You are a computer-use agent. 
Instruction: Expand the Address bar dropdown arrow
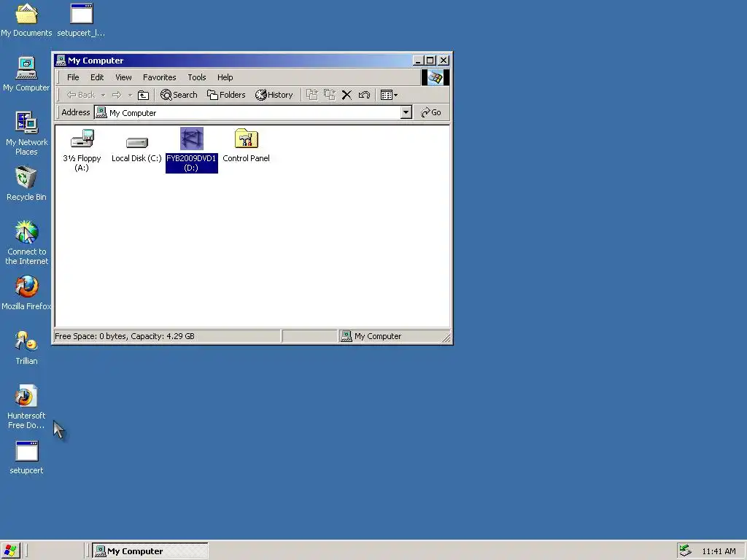(x=406, y=112)
